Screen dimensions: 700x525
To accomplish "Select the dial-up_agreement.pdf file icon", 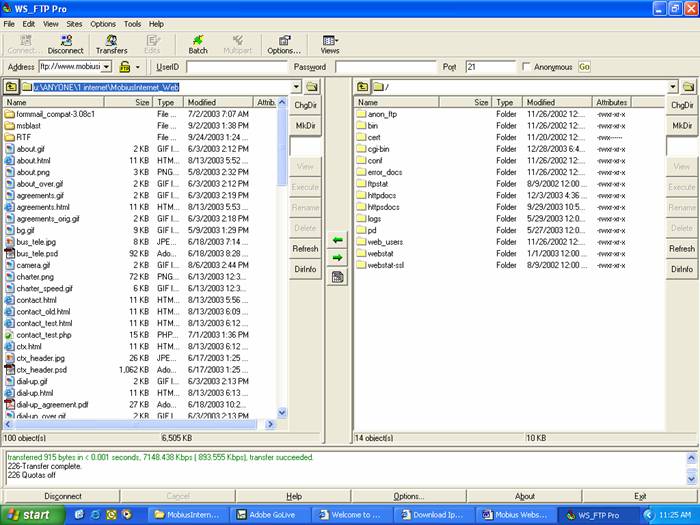I will [x=9, y=404].
